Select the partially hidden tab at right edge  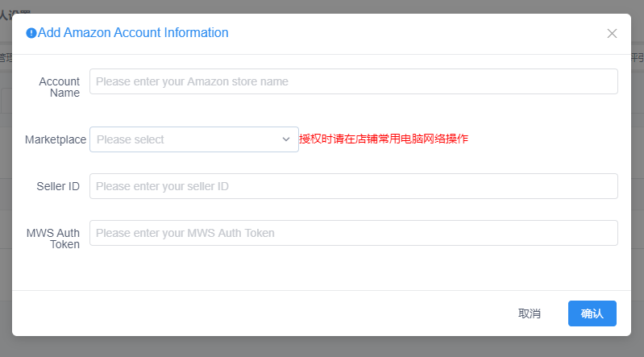pyautogui.click(x=638, y=58)
